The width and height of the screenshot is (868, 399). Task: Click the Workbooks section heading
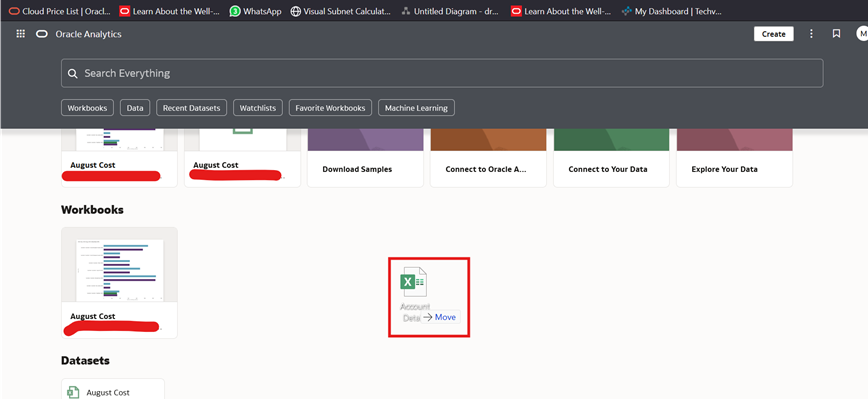pyautogui.click(x=92, y=210)
